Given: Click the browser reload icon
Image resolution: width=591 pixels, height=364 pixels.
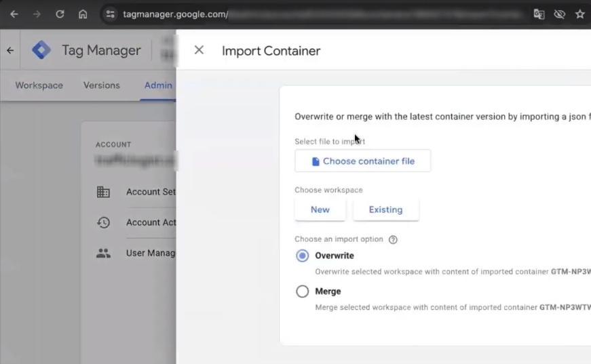Looking at the screenshot, I should click(x=60, y=14).
